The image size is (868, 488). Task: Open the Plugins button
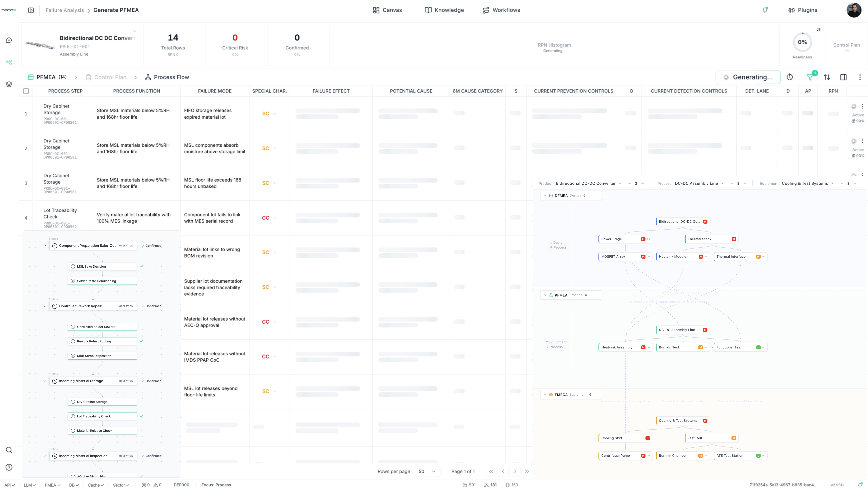[x=803, y=10]
